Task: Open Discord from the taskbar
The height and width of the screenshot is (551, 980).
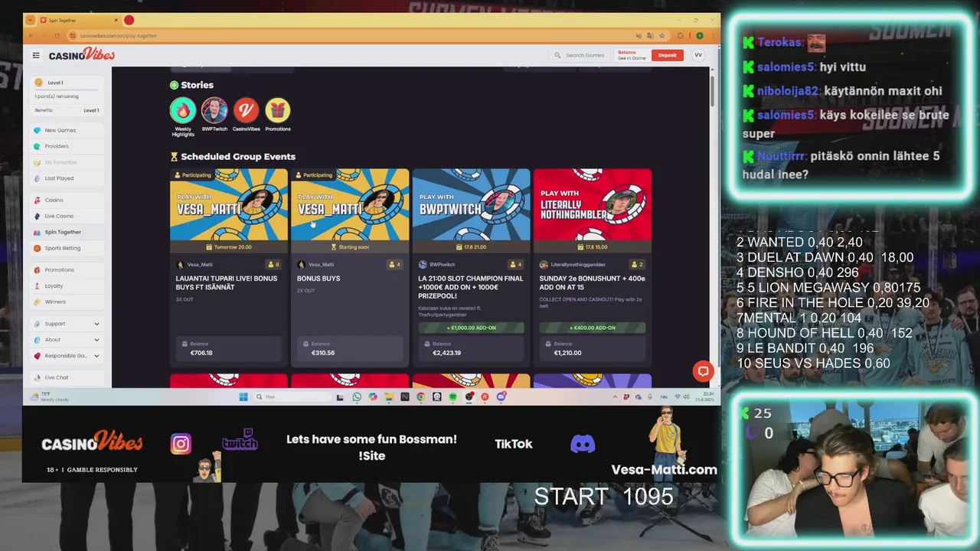Action: [x=501, y=396]
